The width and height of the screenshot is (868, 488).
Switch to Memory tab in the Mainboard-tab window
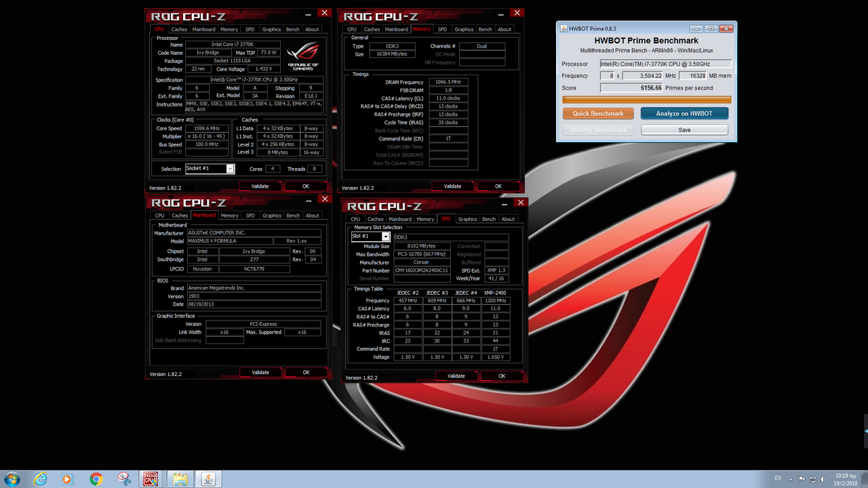[229, 216]
